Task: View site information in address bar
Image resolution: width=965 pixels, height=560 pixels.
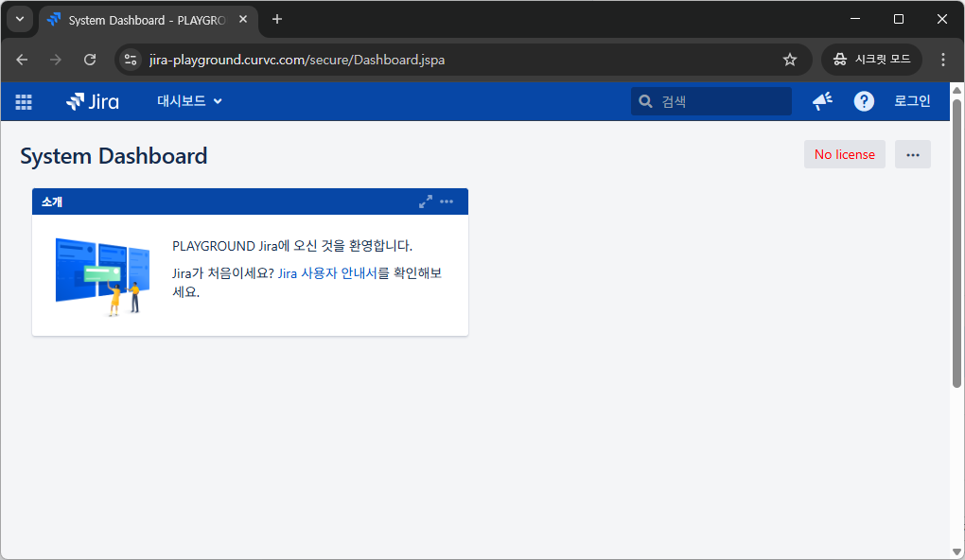Action: coord(131,60)
